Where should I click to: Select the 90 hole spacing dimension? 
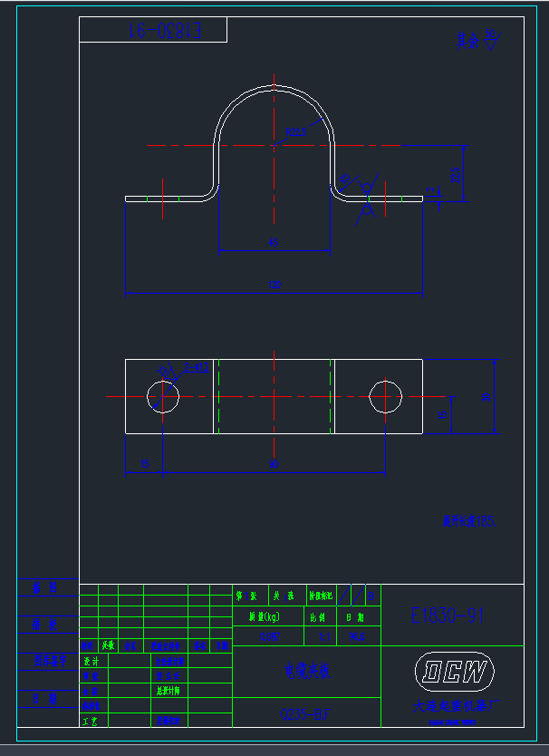(274, 464)
